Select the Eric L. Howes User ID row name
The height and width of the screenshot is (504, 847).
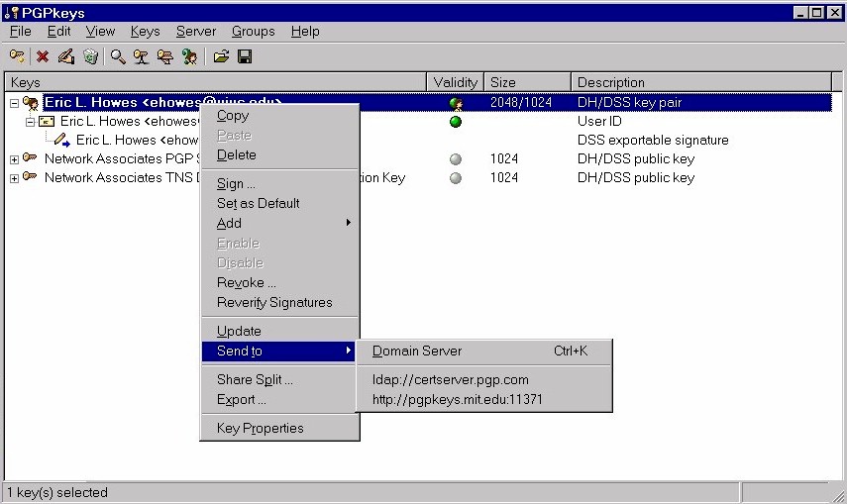point(130,121)
